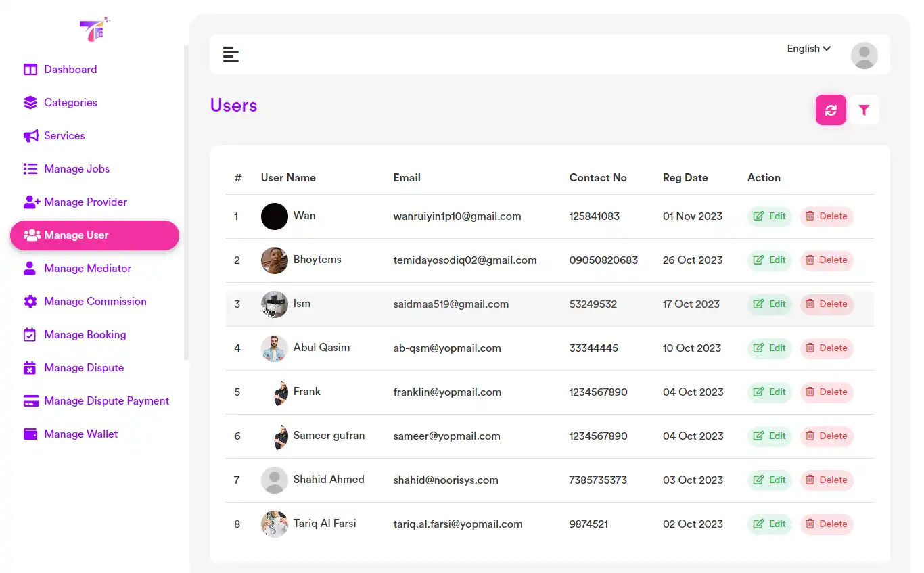Select Manage User in the sidebar

pyautogui.click(x=76, y=235)
